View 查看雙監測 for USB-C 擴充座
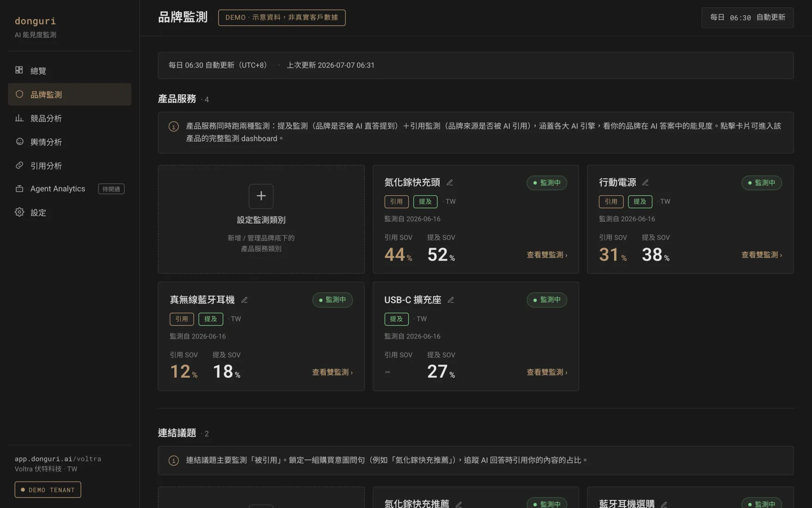 547,372
